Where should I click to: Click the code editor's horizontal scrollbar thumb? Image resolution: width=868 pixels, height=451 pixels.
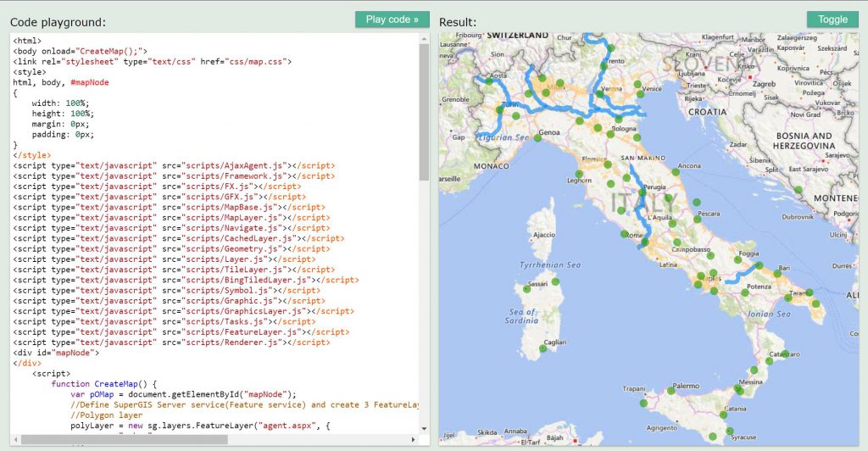(x=124, y=439)
